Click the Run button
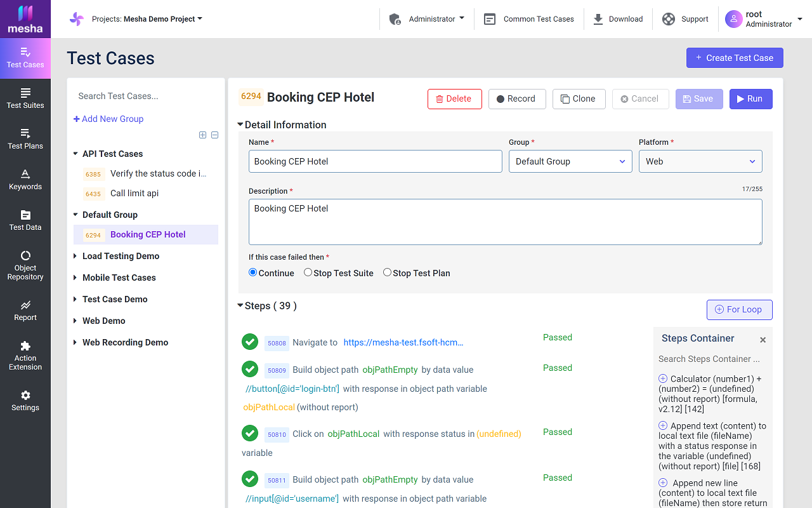The image size is (812, 508). tap(750, 98)
